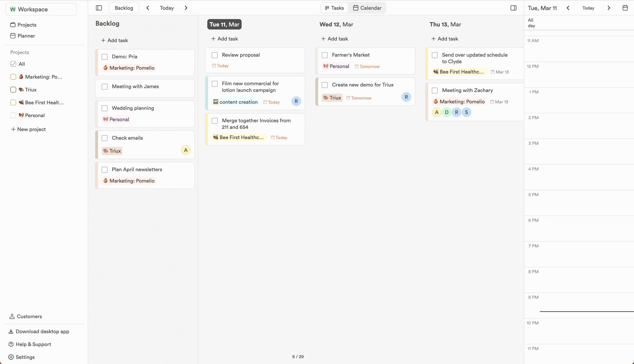Screen dimensions: 634x364
Task: Check off Demo: Pria task
Action: point(105,57)
